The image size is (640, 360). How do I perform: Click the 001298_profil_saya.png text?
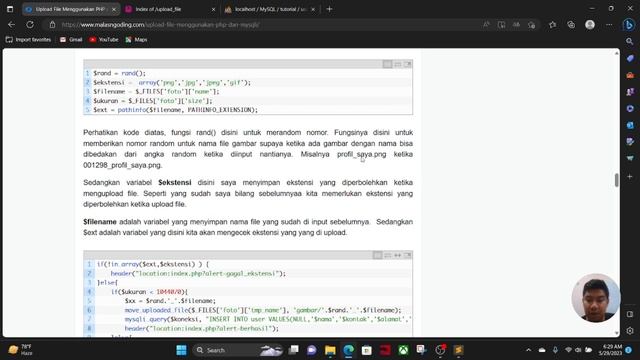[x=122, y=165]
